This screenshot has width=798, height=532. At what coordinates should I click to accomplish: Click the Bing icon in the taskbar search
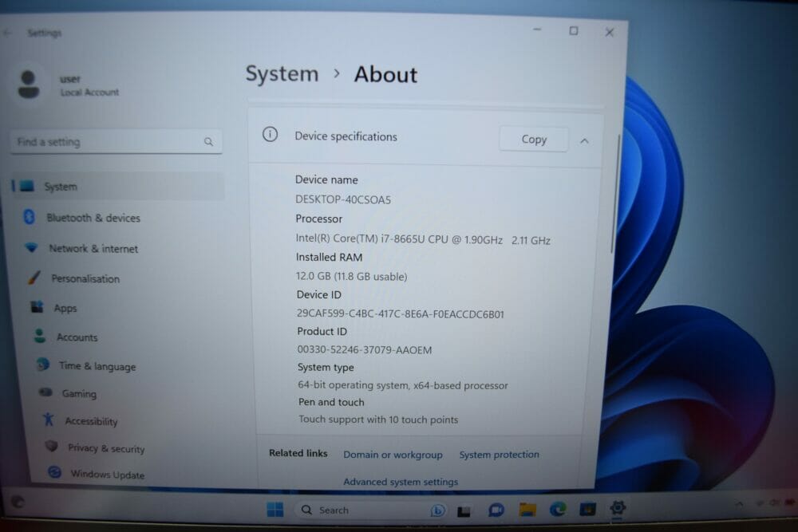(437, 510)
